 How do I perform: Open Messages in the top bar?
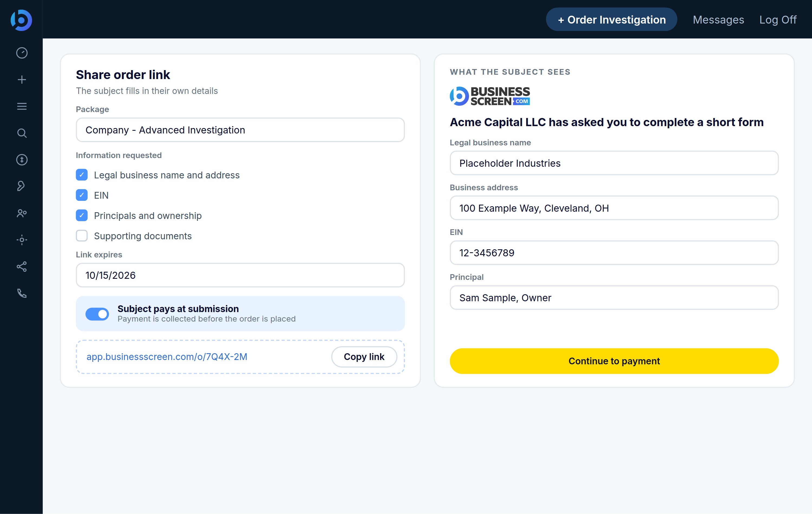pos(718,19)
